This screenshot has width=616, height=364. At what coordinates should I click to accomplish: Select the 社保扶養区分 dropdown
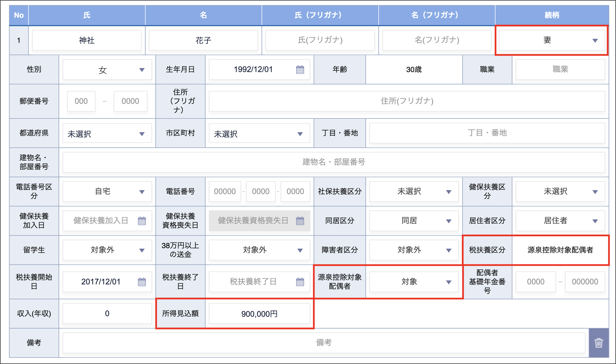[x=414, y=191]
